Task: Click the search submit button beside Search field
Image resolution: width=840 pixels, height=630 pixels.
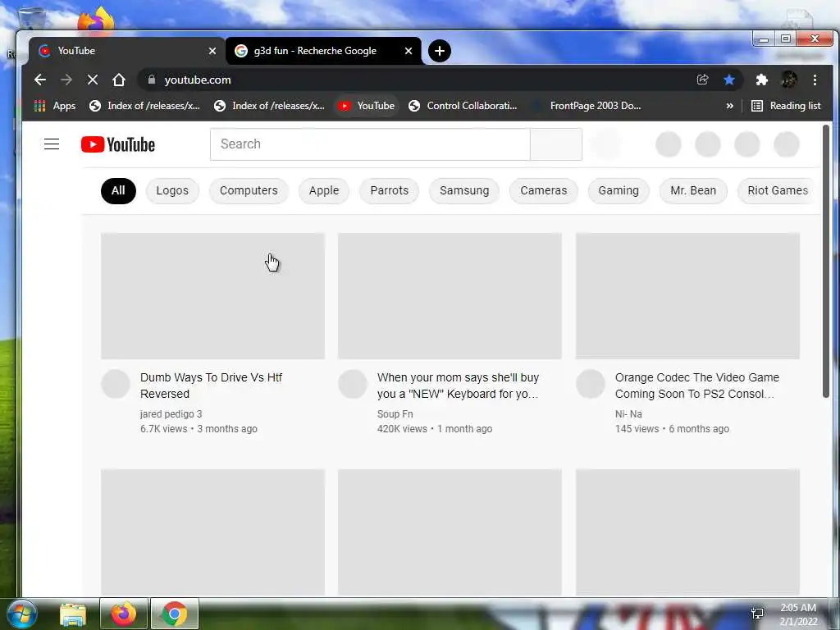Action: pyautogui.click(x=556, y=144)
